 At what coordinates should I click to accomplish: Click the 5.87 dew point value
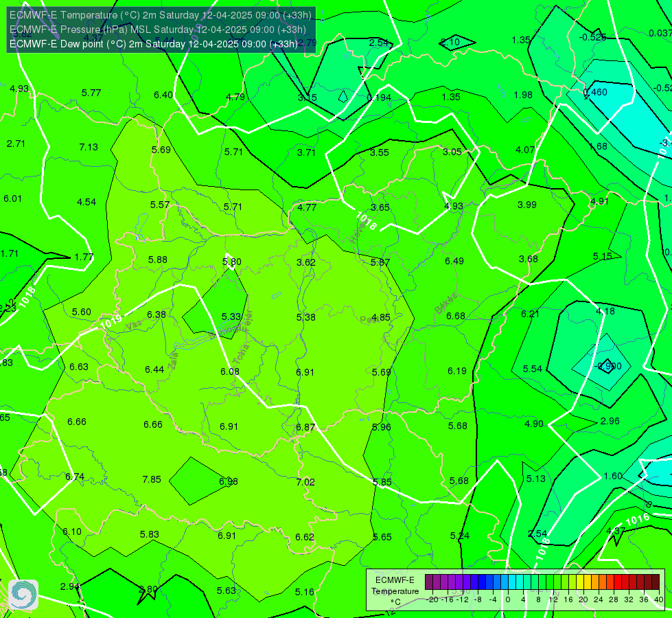coord(380,262)
